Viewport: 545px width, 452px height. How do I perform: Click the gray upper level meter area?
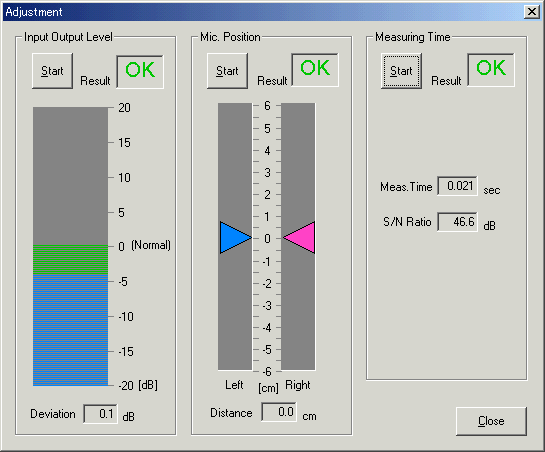click(71, 176)
